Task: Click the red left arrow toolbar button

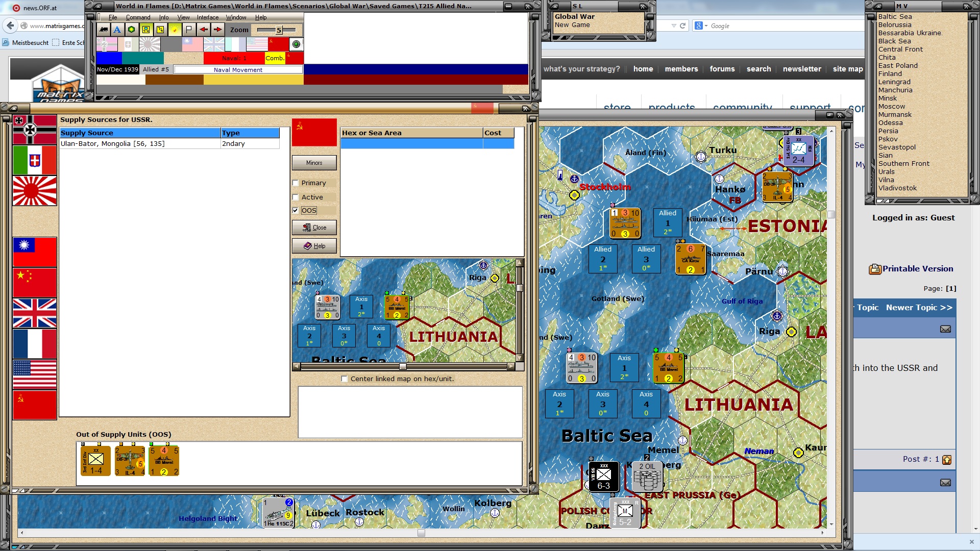Action: pyautogui.click(x=203, y=30)
